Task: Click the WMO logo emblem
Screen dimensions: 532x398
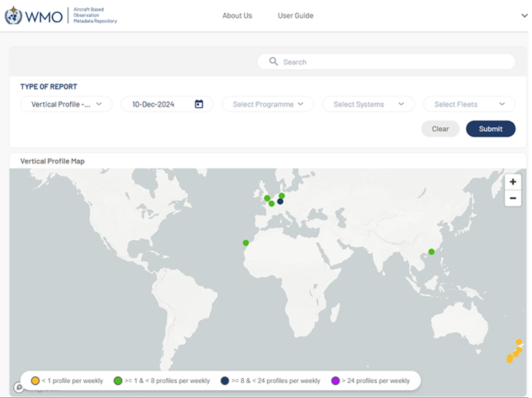Action: point(14,16)
